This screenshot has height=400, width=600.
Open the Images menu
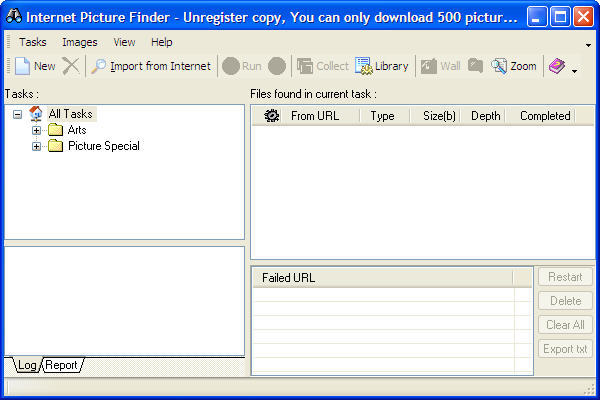coord(80,42)
